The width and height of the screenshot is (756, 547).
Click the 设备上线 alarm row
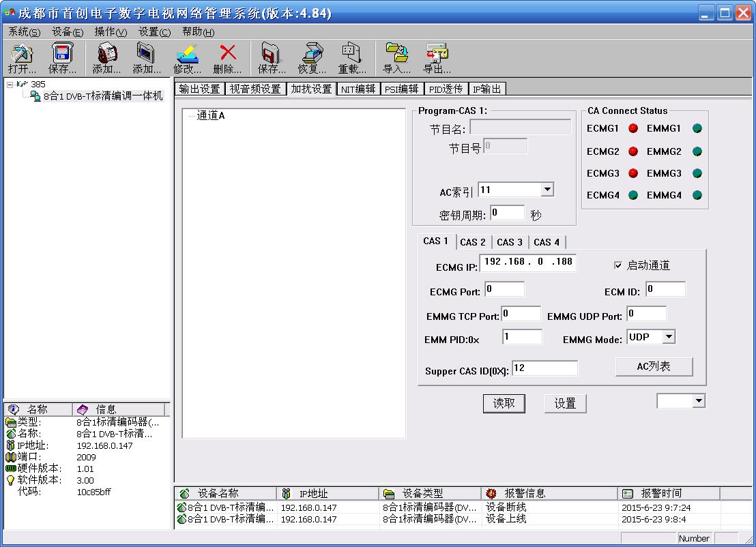(x=463, y=519)
